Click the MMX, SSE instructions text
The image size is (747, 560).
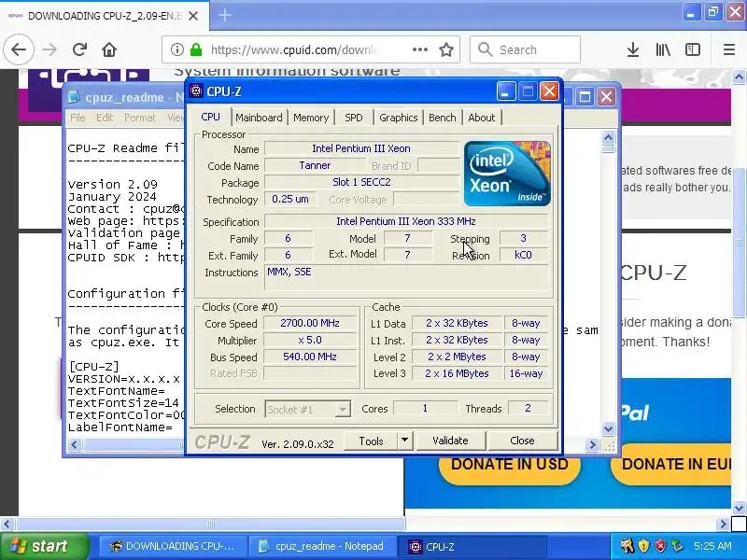pyautogui.click(x=289, y=272)
